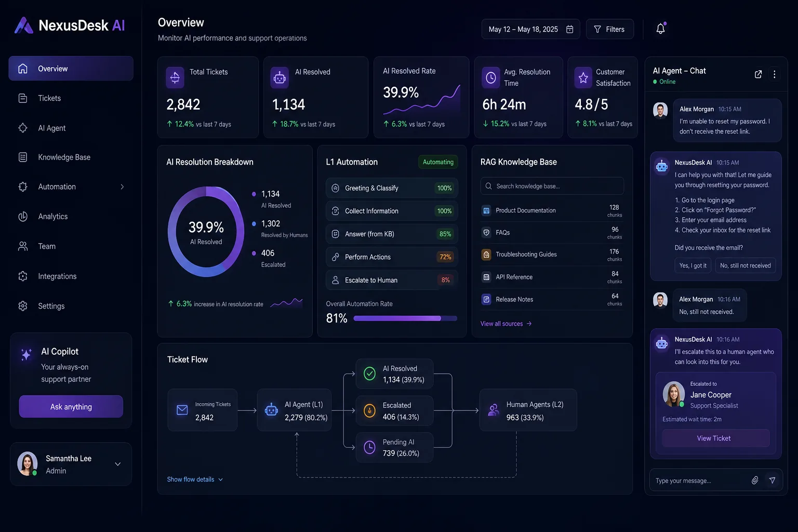Click the Automating status badge
This screenshot has width=798, height=532.
coord(438,162)
